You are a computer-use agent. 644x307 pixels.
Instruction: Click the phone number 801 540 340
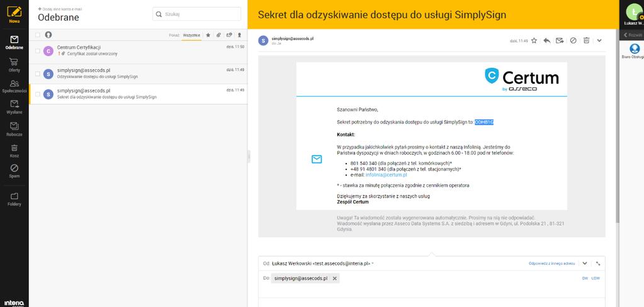tap(363, 164)
